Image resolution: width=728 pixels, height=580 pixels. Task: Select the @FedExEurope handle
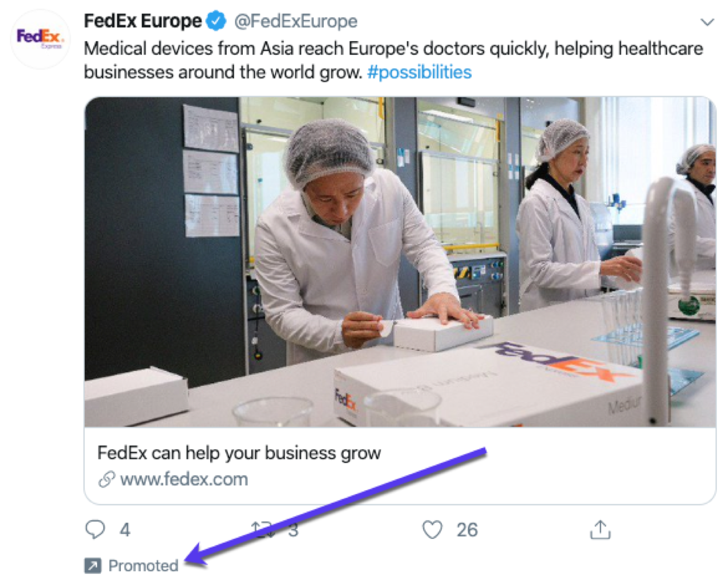[x=295, y=20]
